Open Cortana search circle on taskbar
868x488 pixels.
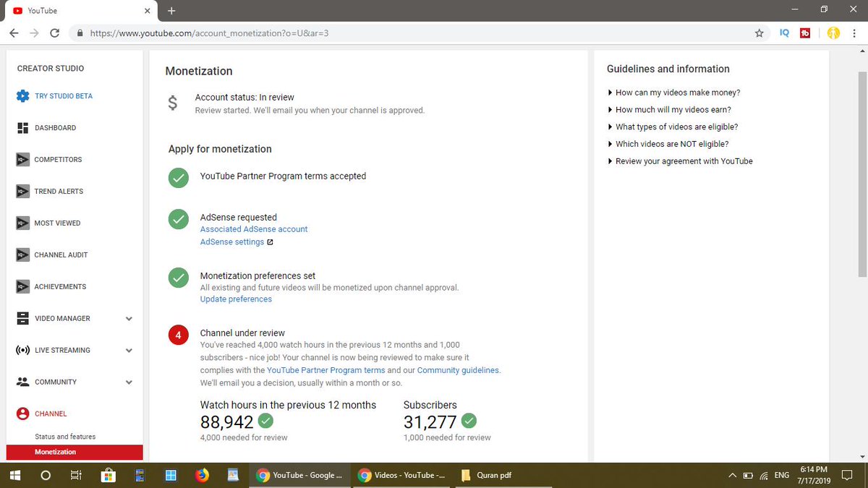[46, 475]
